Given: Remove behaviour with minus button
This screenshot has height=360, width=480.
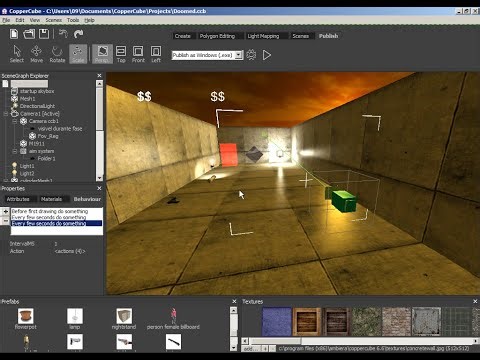Looking at the screenshot, I should point(5,221).
